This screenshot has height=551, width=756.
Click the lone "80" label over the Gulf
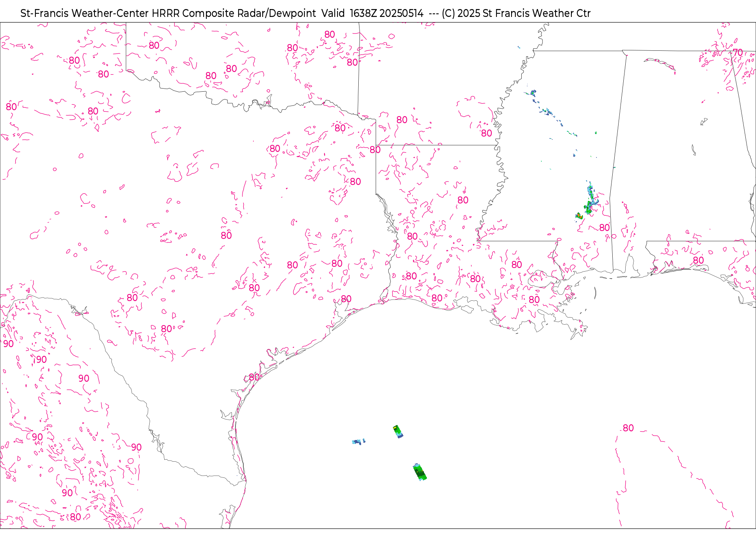point(628,428)
